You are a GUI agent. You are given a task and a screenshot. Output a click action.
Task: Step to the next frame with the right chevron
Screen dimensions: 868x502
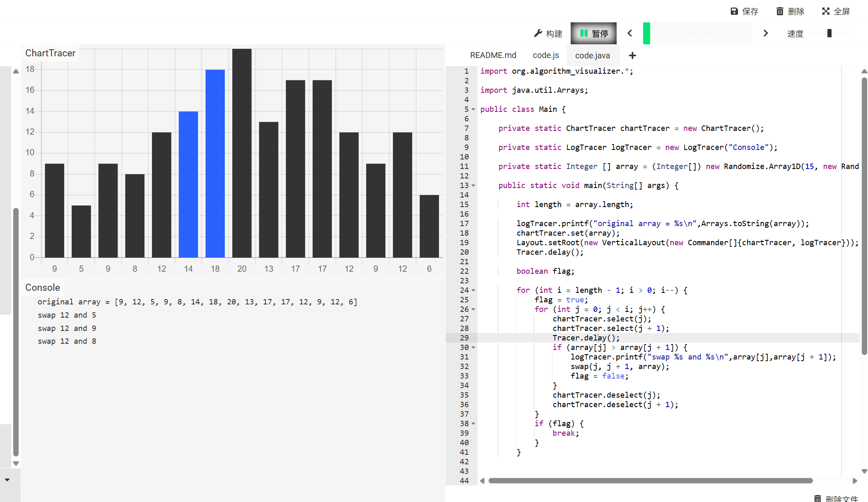click(766, 33)
